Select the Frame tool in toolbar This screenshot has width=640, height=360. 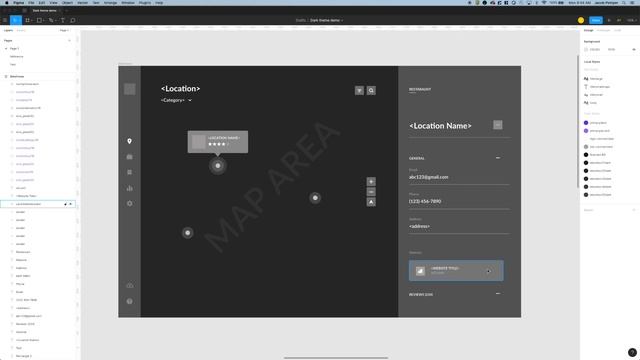28,20
